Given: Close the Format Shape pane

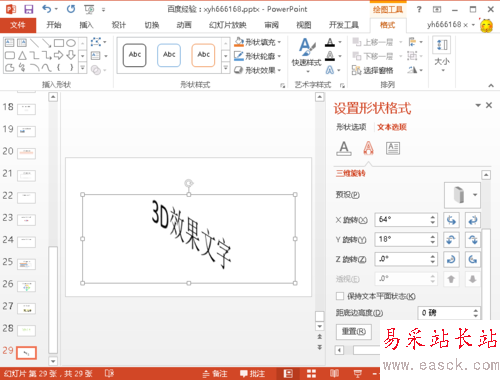Looking at the screenshot, I should (x=489, y=105).
